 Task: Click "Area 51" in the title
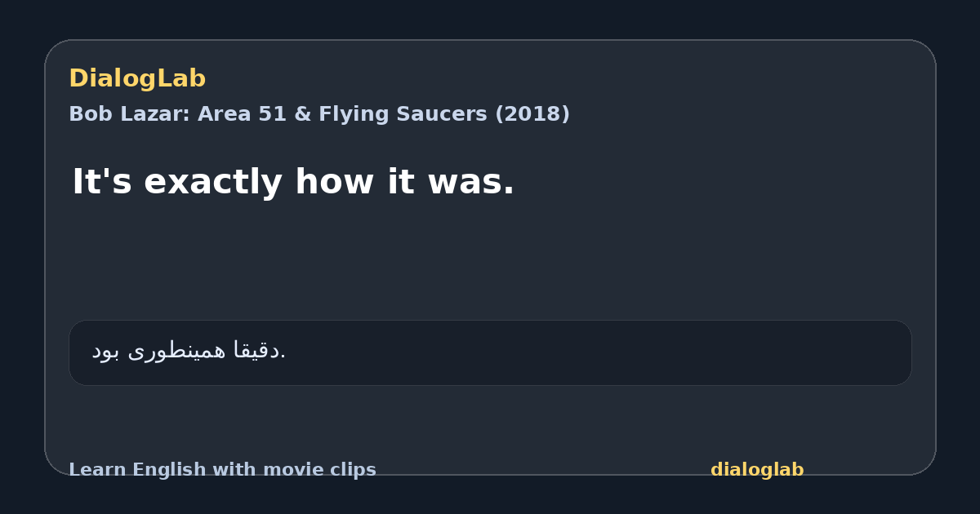pos(240,114)
